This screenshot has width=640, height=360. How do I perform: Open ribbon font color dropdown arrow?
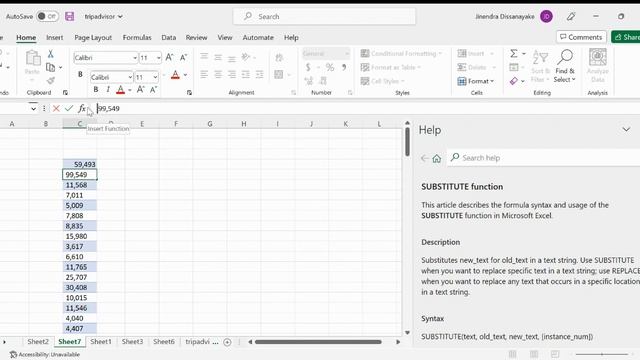pyautogui.click(x=185, y=75)
